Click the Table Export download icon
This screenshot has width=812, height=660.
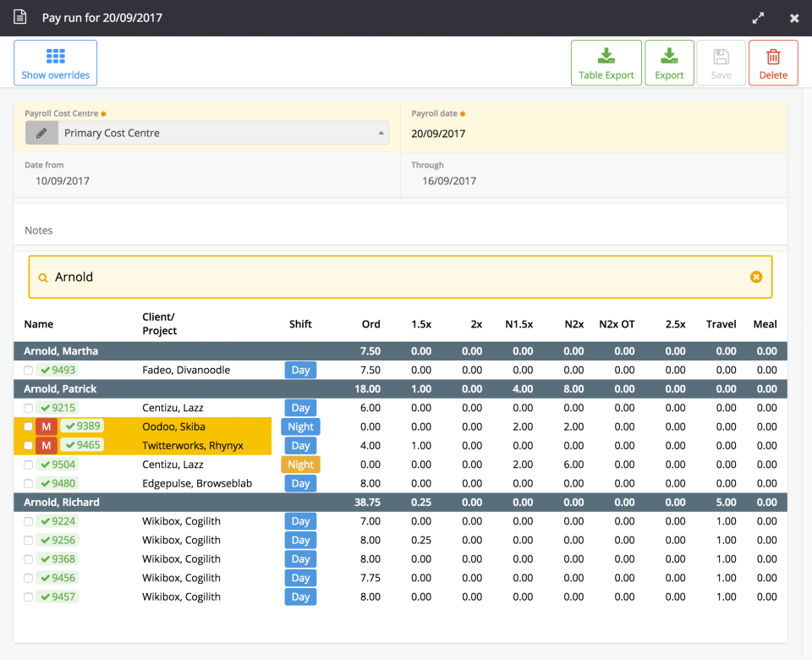click(x=606, y=57)
